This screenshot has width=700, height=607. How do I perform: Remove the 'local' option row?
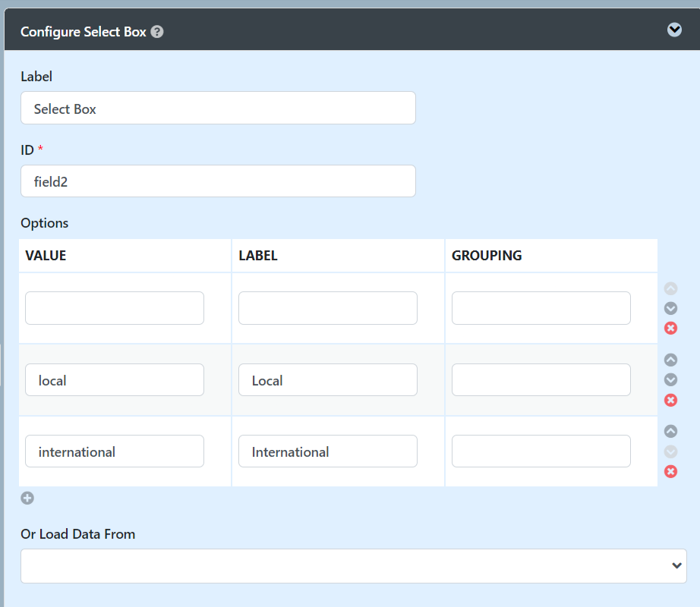coord(670,400)
